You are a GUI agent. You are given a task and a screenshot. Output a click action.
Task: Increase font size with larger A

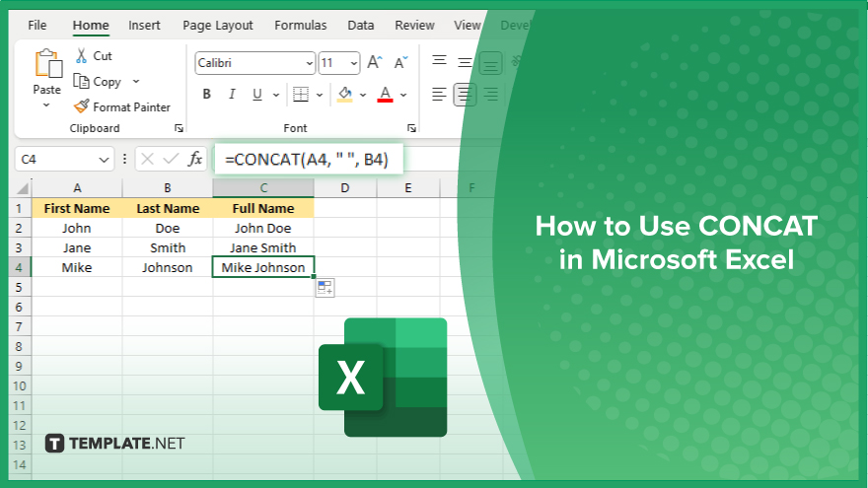[x=375, y=62]
